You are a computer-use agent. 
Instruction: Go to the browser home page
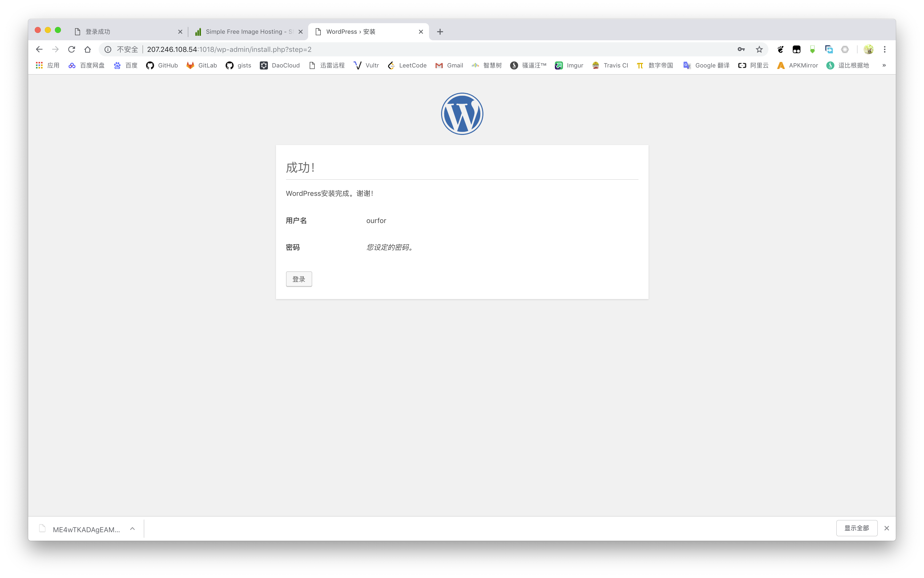click(88, 49)
